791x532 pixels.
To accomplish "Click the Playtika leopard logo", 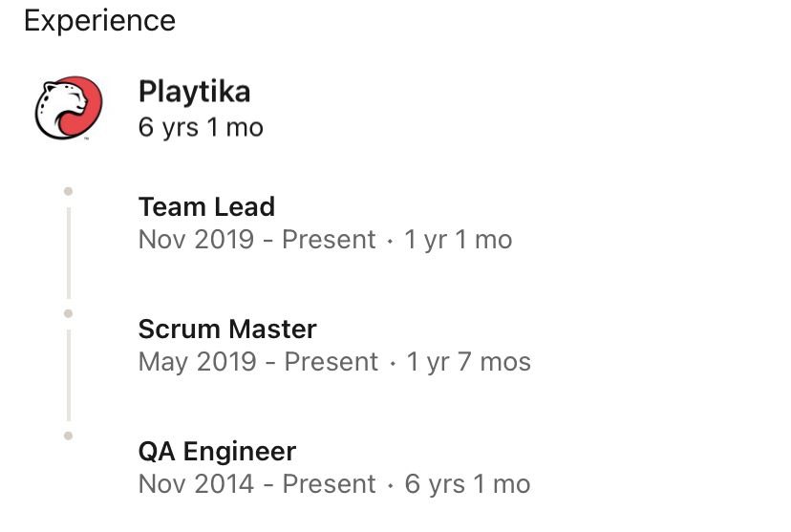I will (x=68, y=108).
